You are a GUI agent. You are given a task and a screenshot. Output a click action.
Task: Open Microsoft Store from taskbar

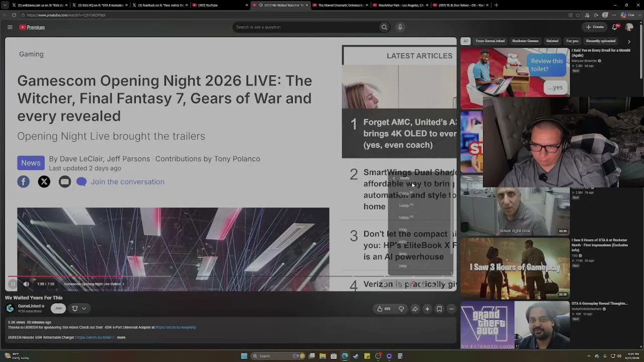[334, 356]
